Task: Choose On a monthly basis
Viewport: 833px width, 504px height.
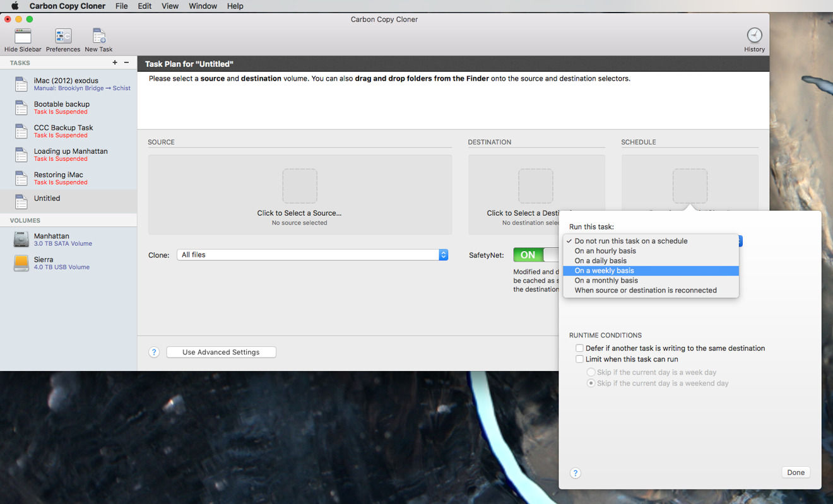Action: coord(651,281)
